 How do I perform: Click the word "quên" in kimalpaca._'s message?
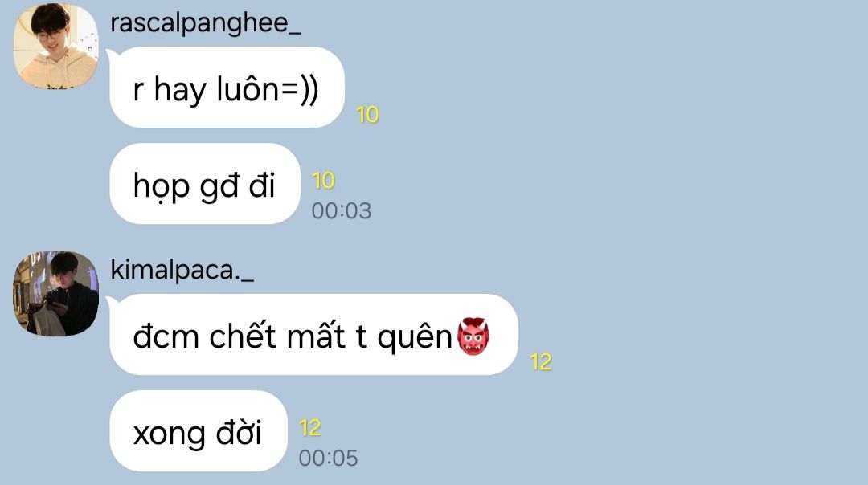(x=416, y=337)
